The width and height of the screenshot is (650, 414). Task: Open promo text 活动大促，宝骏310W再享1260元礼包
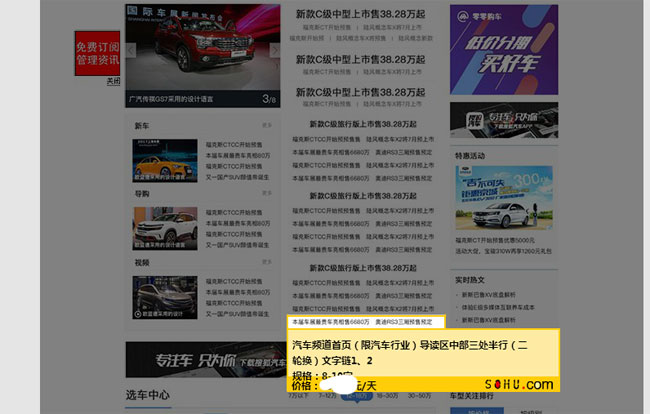[503, 251]
